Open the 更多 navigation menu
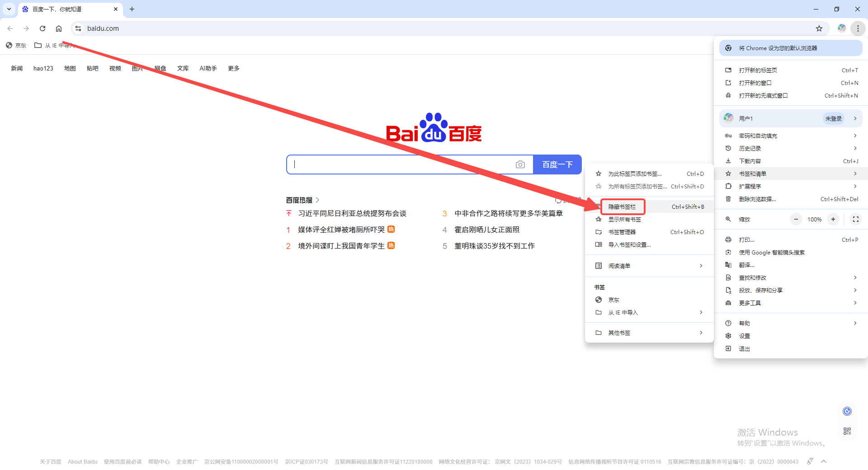The height and width of the screenshot is (470, 868). coord(234,68)
